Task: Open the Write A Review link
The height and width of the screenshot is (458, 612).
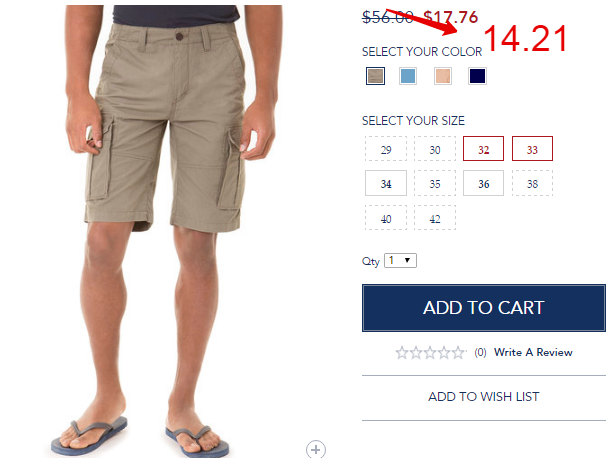Action: coord(533,352)
